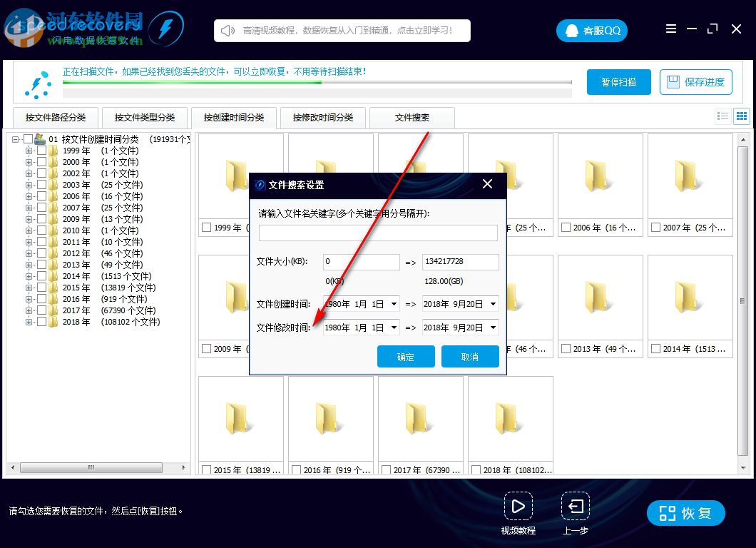This screenshot has height=548, width=756.
Task: Open the file modification end date dropdown
Action: pos(493,328)
